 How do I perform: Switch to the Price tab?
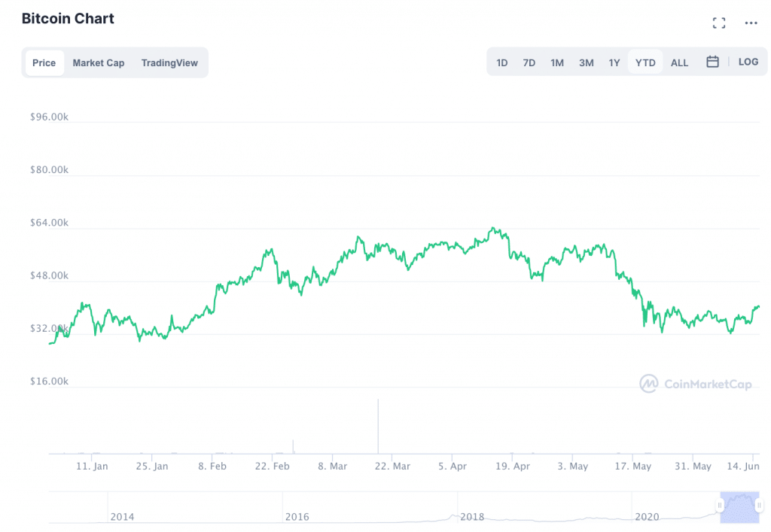(x=44, y=62)
